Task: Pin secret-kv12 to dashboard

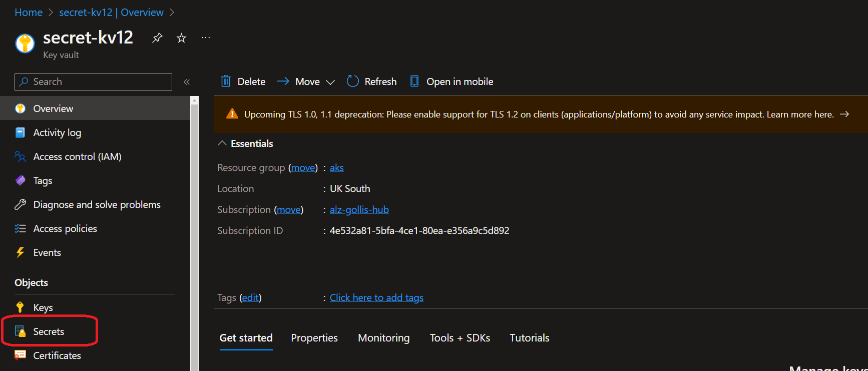Action: pyautogui.click(x=157, y=38)
